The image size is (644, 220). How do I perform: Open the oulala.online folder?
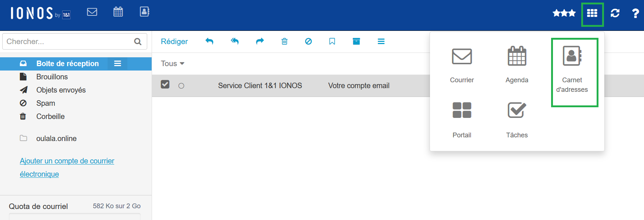tap(56, 138)
